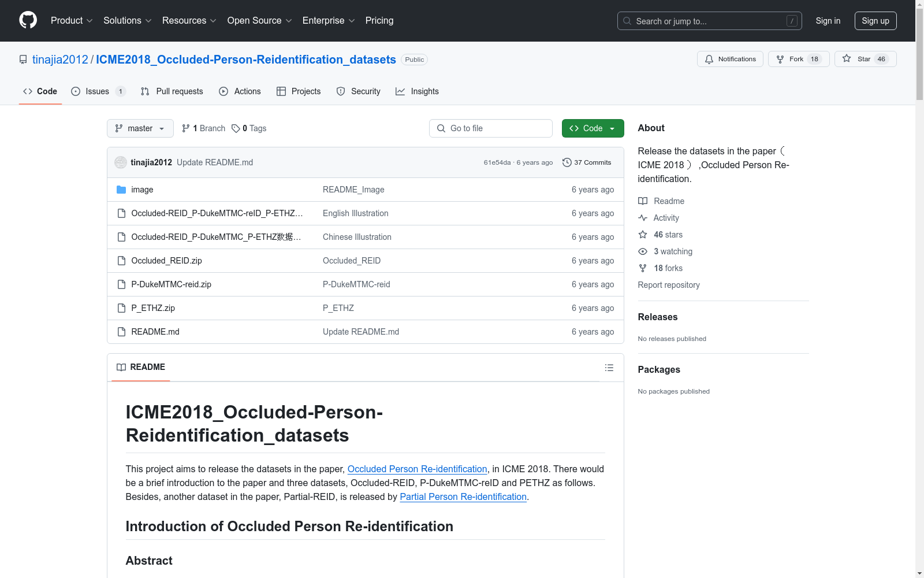This screenshot has height=578, width=924.
Task: Click file icon for Occluded_REID.zip
Action: (x=121, y=261)
